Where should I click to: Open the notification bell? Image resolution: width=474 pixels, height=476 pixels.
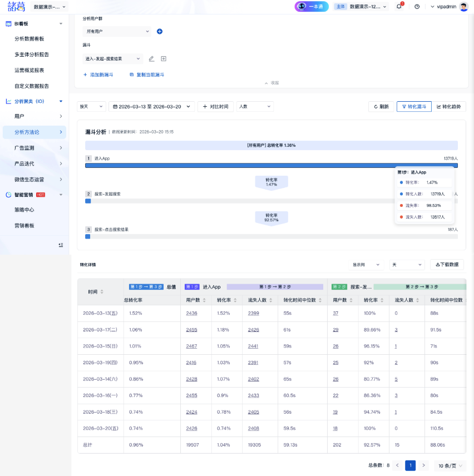point(399,7)
